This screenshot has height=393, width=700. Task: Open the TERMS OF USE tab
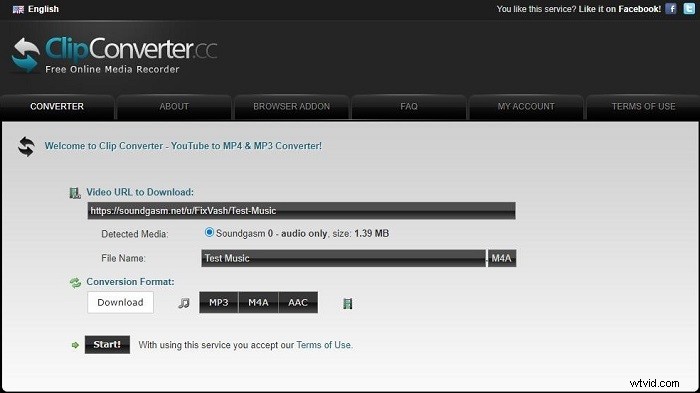click(643, 107)
